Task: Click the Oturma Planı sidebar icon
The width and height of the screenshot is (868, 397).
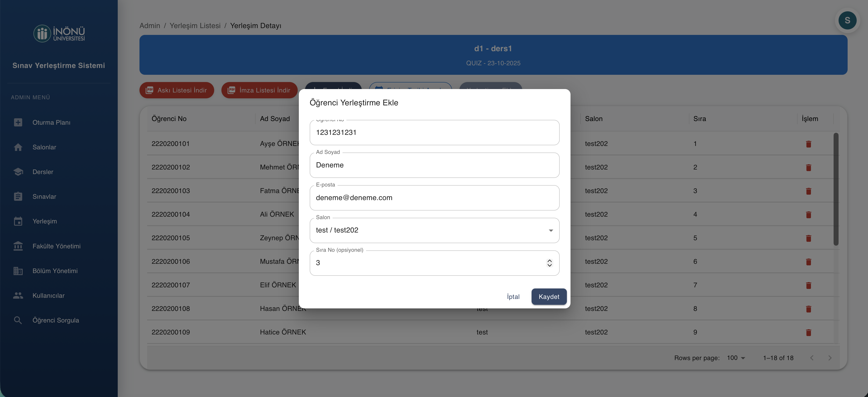Action: [18, 122]
